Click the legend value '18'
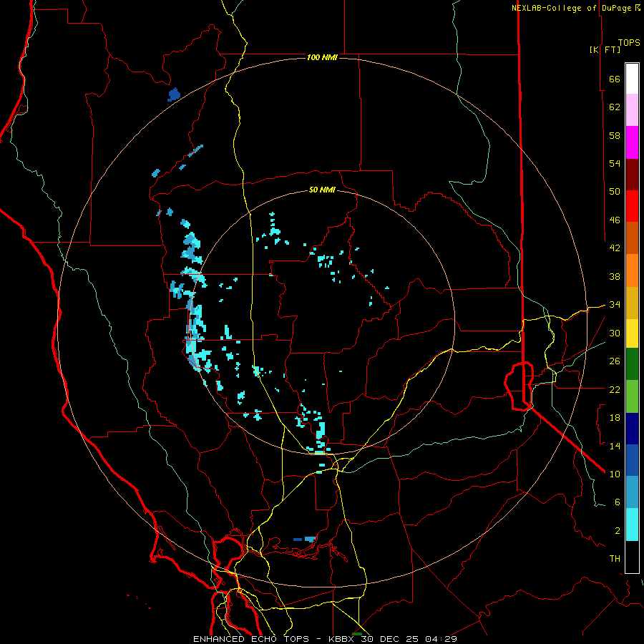This screenshot has height=644, width=644. (x=615, y=417)
